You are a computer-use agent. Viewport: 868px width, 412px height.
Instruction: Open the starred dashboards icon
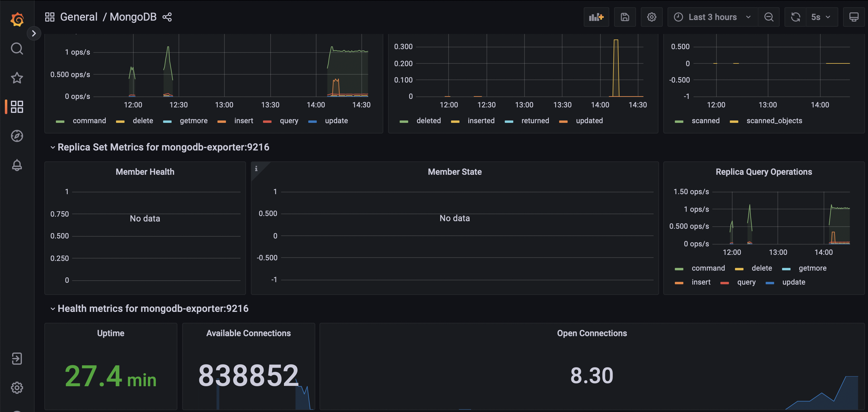[x=17, y=78]
